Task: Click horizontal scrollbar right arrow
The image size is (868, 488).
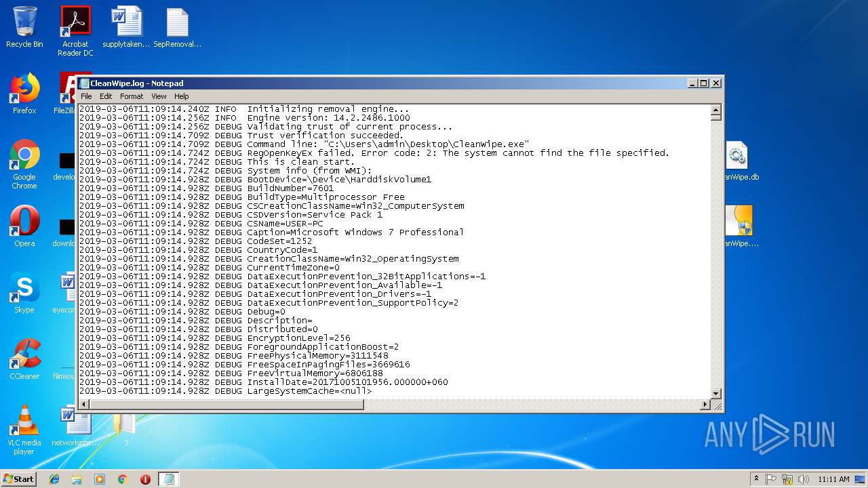Action: coord(705,405)
